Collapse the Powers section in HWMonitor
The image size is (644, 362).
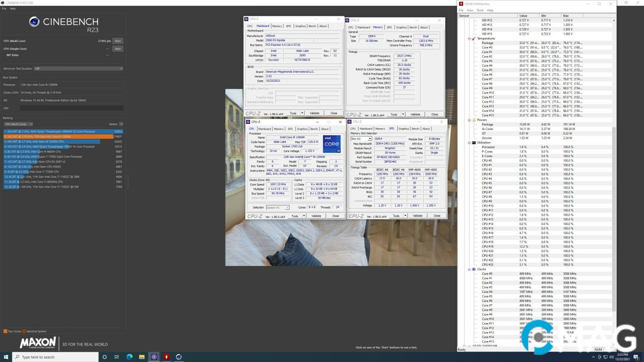point(469,120)
